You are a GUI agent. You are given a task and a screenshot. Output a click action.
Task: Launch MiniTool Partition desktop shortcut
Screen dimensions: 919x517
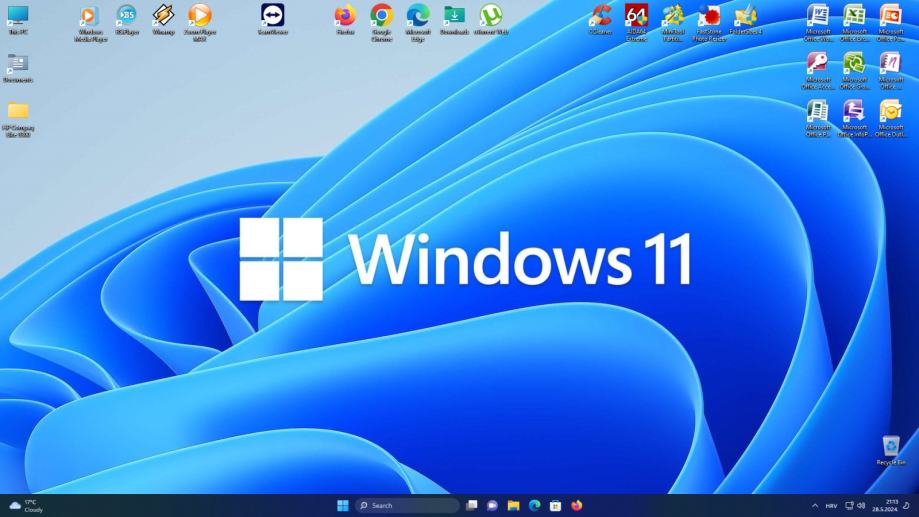pyautogui.click(x=673, y=23)
